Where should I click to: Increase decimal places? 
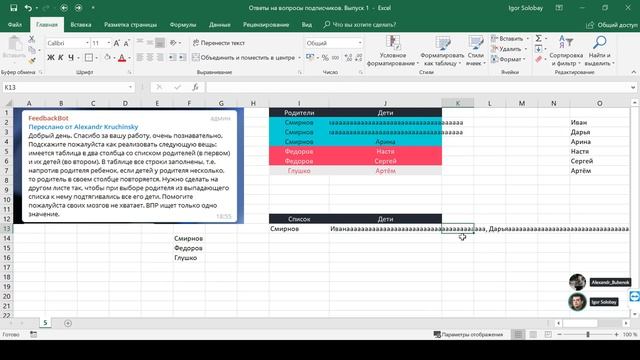(x=348, y=58)
